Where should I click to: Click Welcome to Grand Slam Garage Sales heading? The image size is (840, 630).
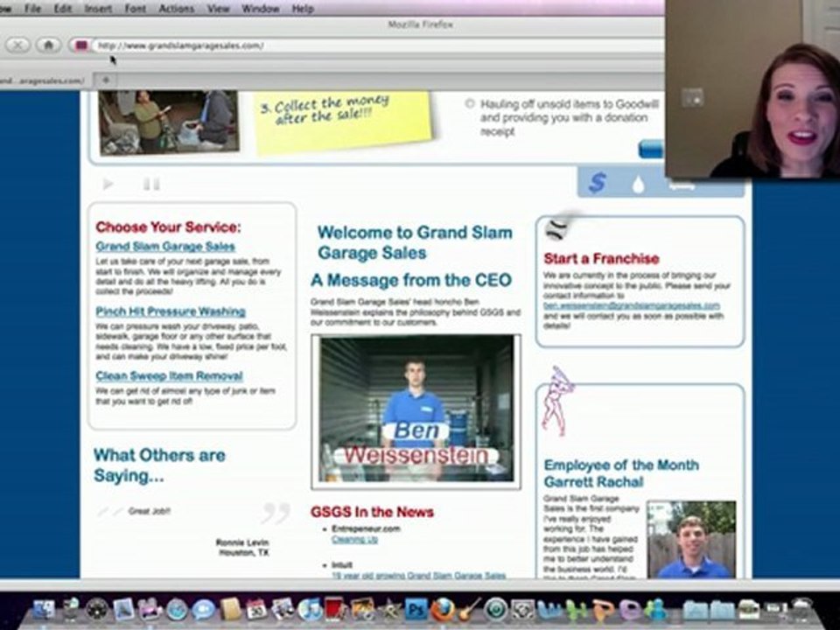pyautogui.click(x=415, y=242)
